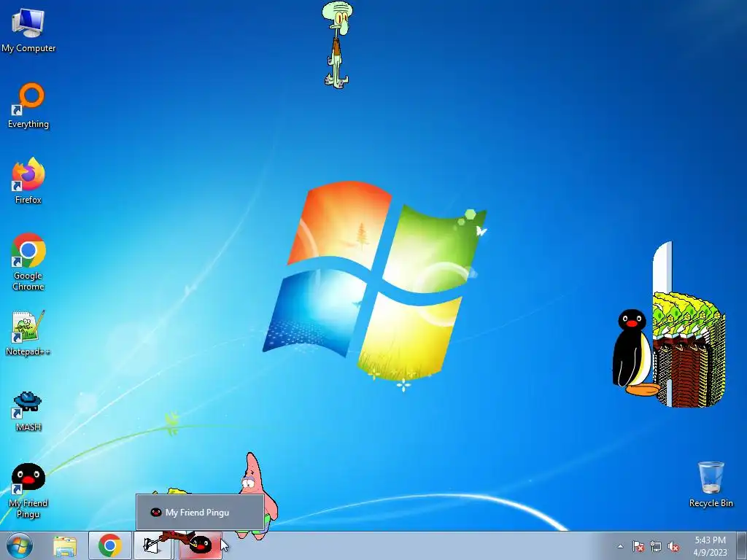The height and width of the screenshot is (560, 747).
Task: Click the Pingu taskbar button
Action: click(201, 545)
